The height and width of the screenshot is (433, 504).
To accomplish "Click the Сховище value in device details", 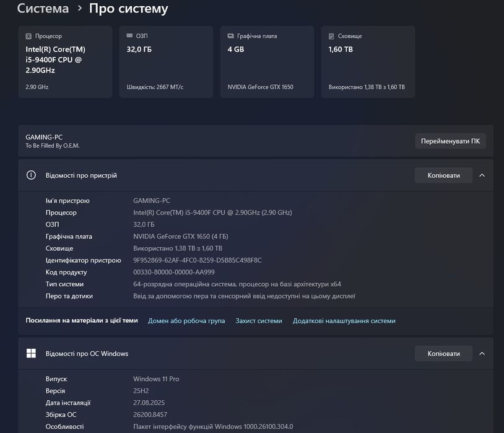I will [178, 248].
